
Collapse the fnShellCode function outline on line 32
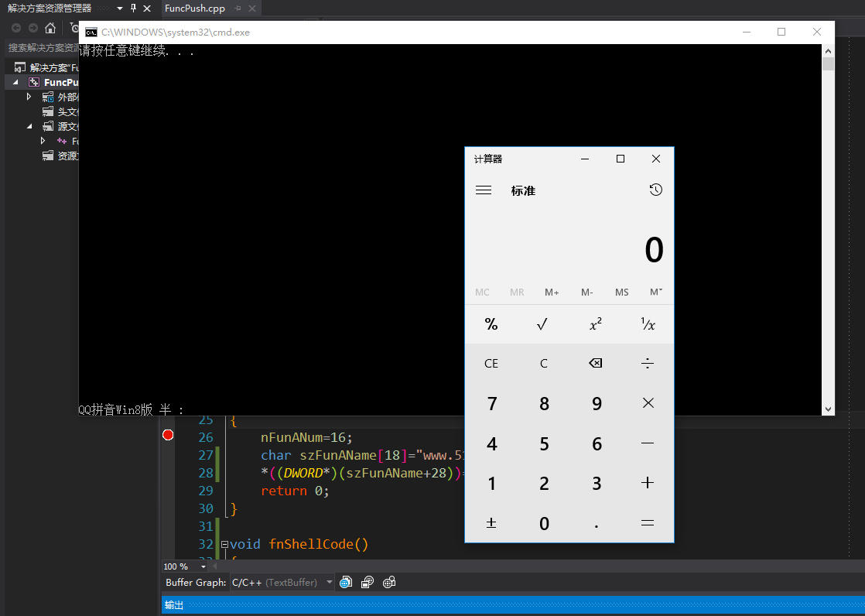[x=224, y=544]
